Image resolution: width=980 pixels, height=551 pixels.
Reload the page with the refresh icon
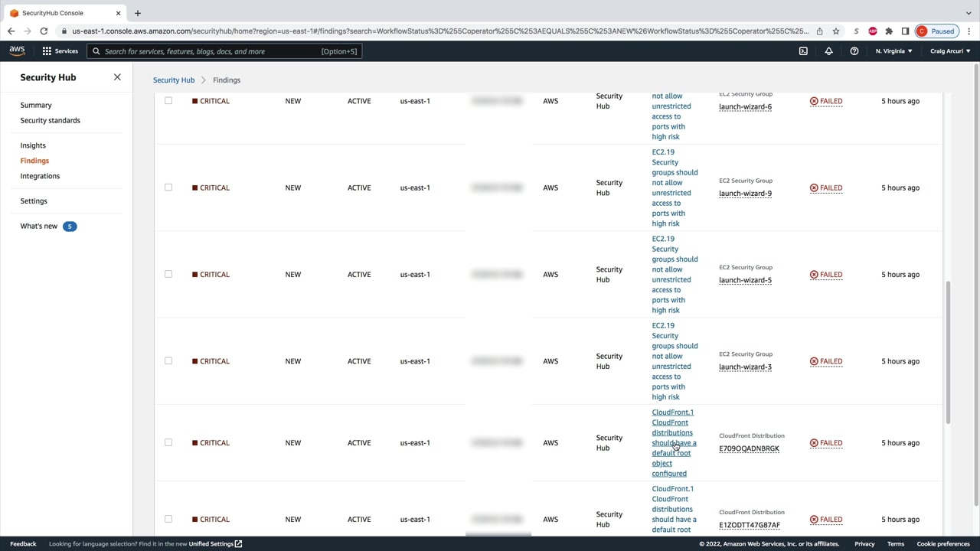[x=44, y=31]
